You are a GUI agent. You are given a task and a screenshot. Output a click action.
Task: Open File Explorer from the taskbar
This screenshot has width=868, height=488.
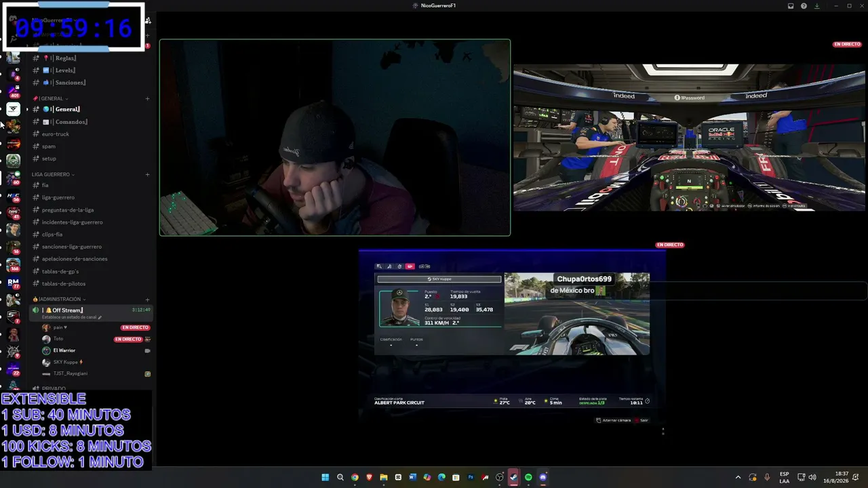coord(384,477)
